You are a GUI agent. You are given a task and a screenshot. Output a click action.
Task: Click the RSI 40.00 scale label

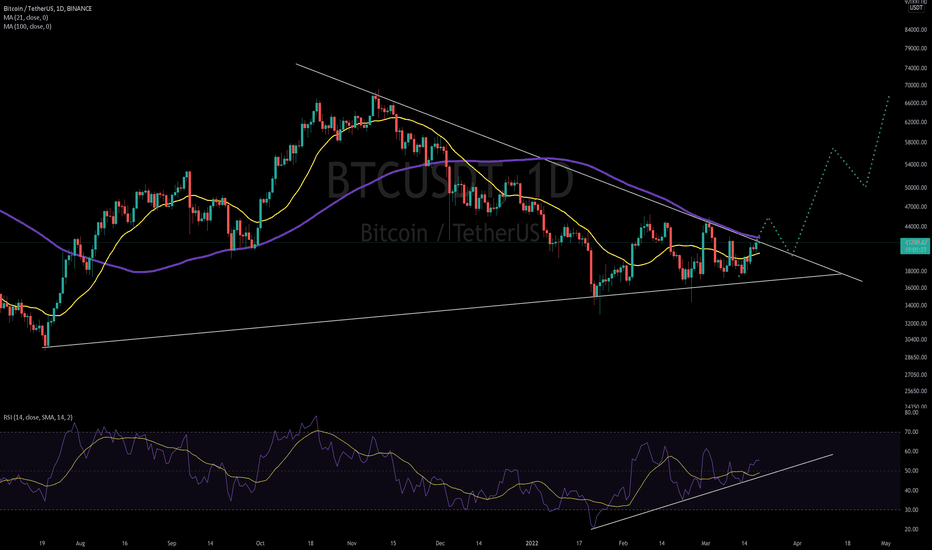coord(911,491)
